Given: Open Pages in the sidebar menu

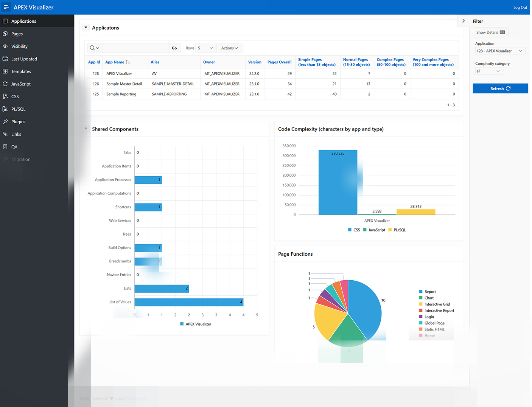Looking at the screenshot, I should tap(17, 34).
